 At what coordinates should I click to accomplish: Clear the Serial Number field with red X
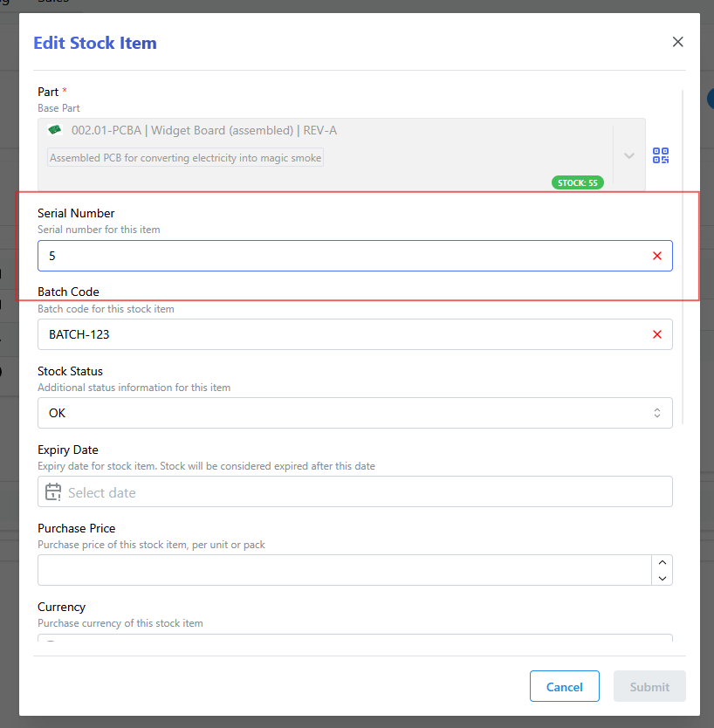click(657, 256)
